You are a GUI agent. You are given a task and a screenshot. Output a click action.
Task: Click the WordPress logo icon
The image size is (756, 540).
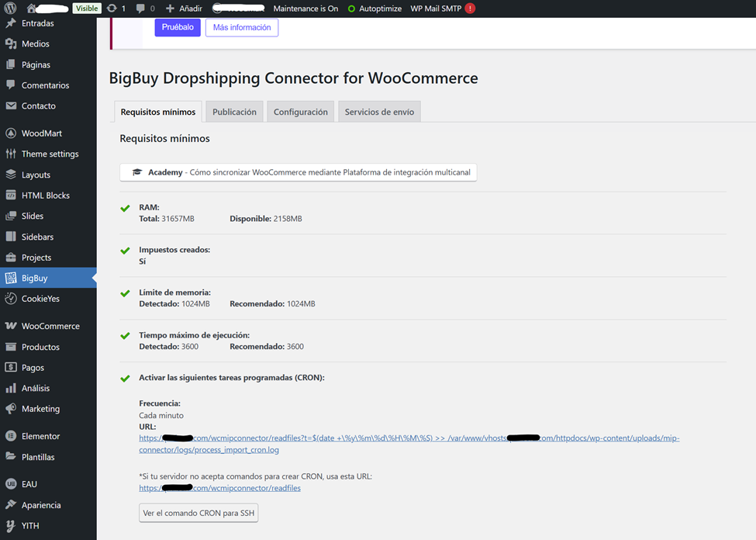(x=10, y=9)
